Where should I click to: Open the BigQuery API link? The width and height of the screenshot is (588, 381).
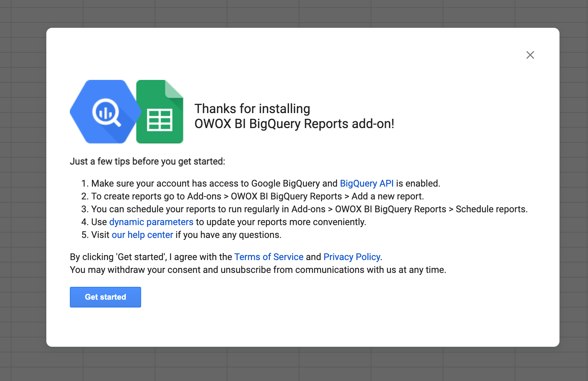[367, 183]
